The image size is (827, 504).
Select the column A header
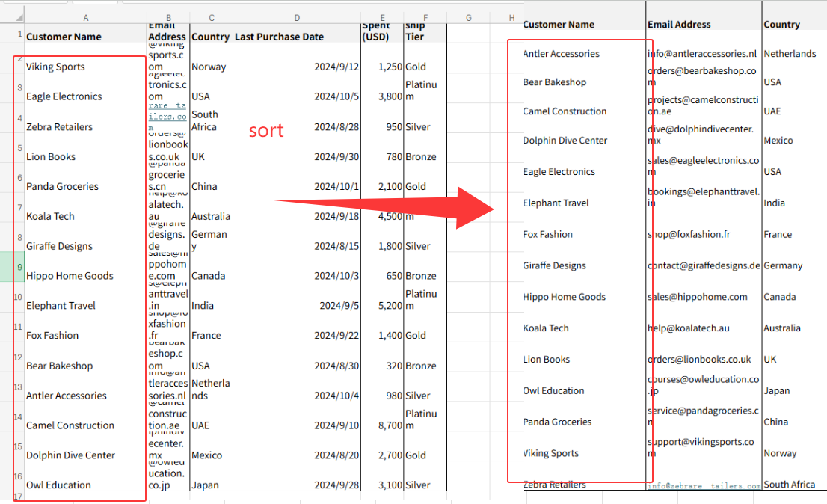click(85, 17)
